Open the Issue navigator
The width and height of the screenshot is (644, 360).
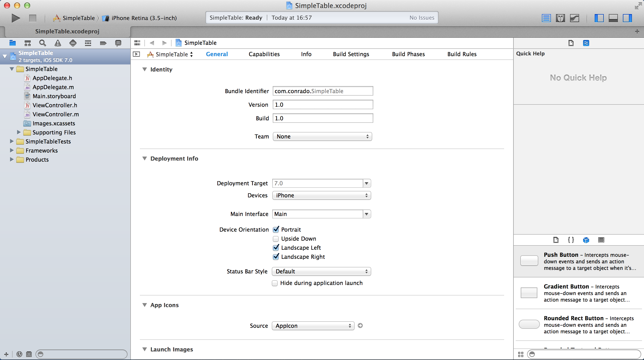pyautogui.click(x=58, y=43)
